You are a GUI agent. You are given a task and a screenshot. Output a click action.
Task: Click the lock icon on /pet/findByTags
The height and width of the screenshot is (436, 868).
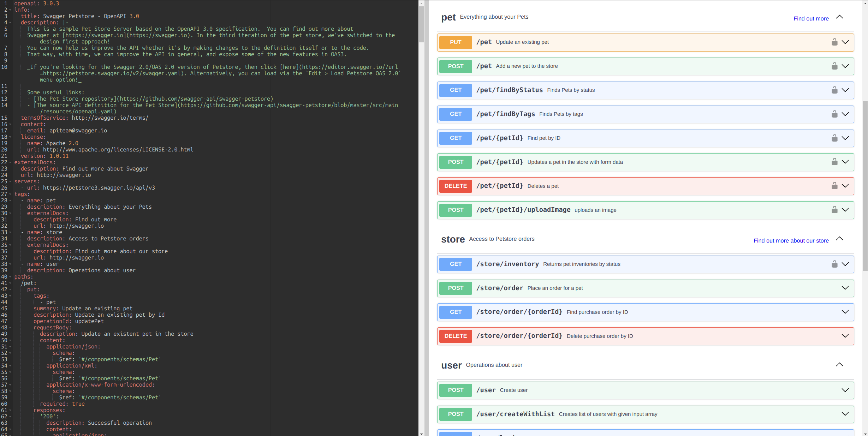click(834, 114)
